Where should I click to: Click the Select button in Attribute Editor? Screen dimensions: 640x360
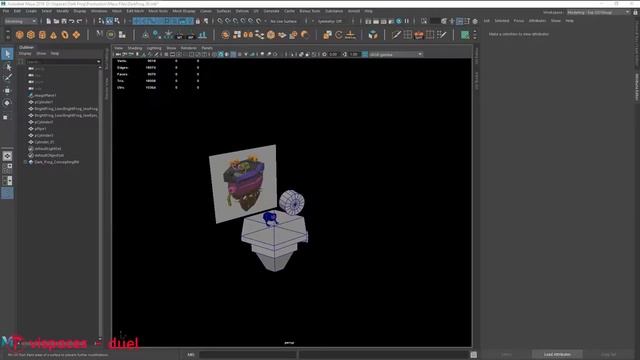(x=506, y=354)
